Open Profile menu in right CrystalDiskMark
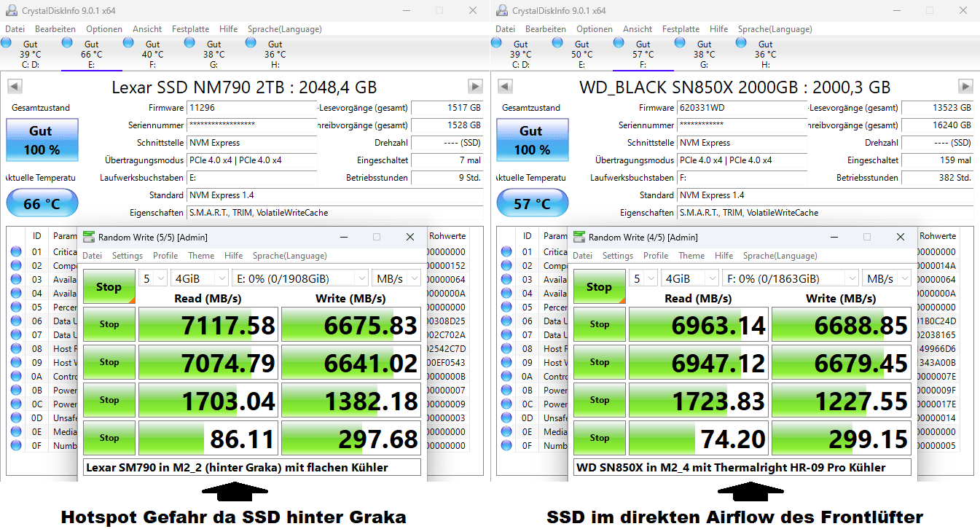 (656, 256)
